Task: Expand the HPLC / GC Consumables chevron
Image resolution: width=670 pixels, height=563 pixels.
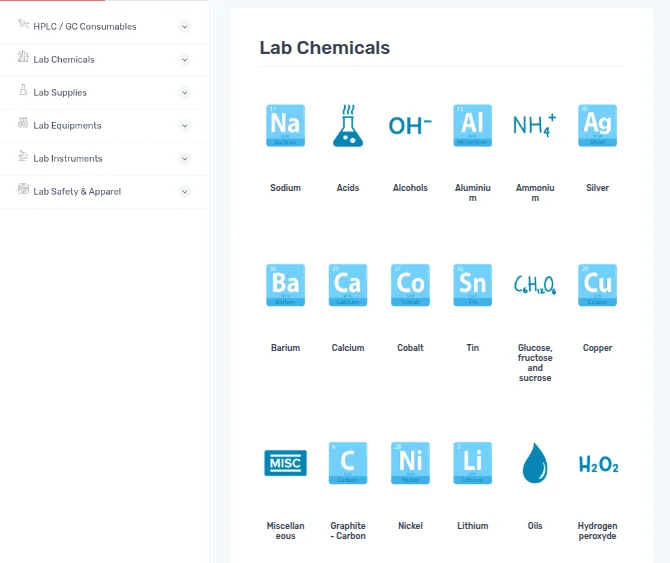Action: [x=184, y=27]
